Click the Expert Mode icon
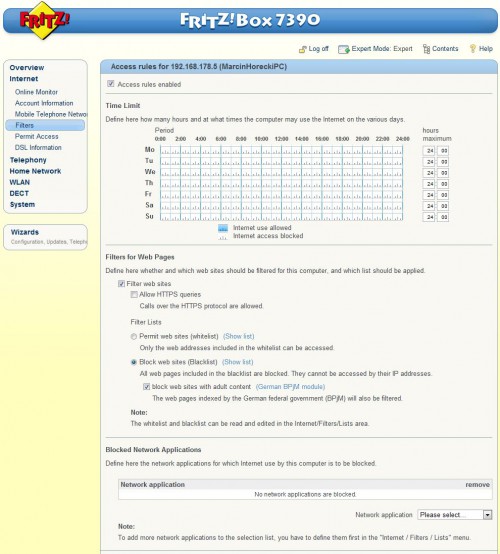The width and height of the screenshot is (500, 554). 343,49
